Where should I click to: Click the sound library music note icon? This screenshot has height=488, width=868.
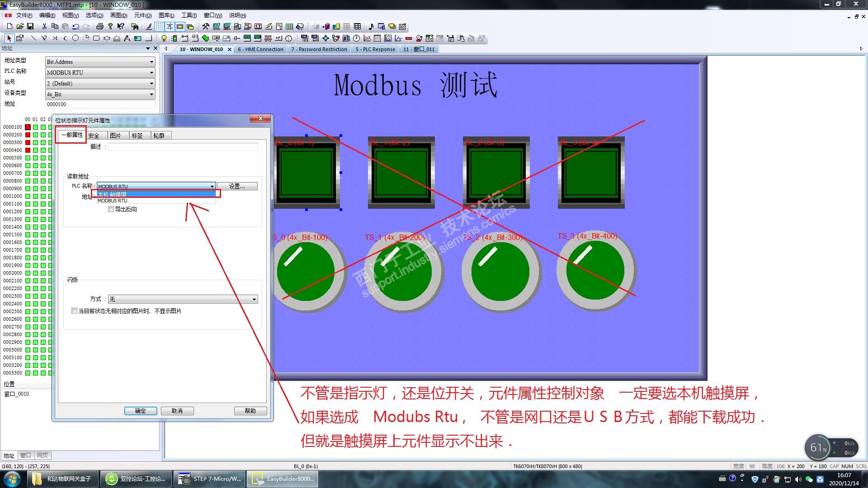[371, 27]
